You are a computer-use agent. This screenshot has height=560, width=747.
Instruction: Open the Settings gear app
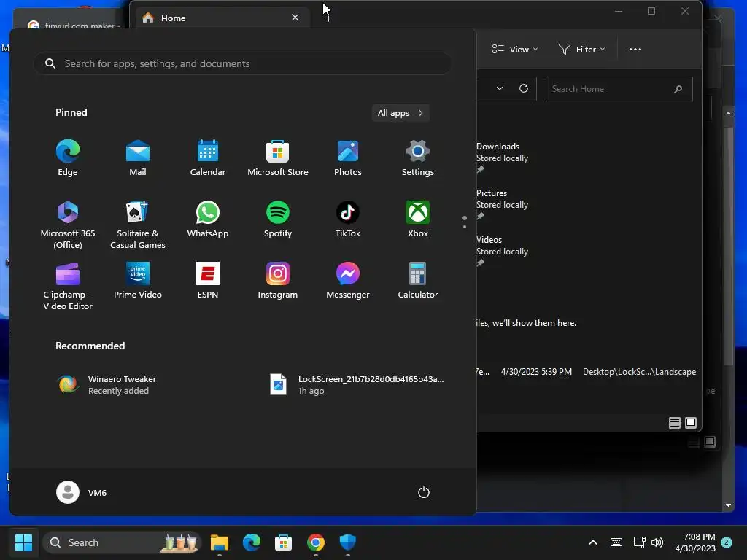coord(418,158)
